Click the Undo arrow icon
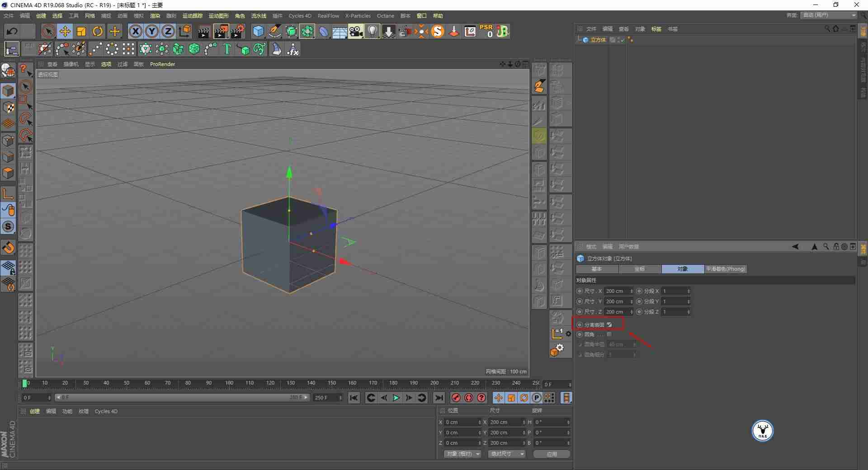This screenshot has height=470, width=868. pyautogui.click(x=12, y=31)
